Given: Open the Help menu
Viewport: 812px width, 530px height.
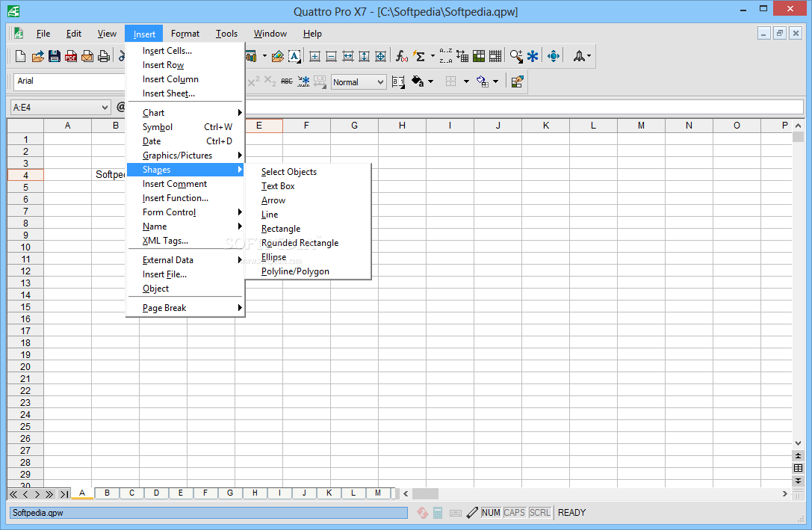Looking at the screenshot, I should (312, 34).
